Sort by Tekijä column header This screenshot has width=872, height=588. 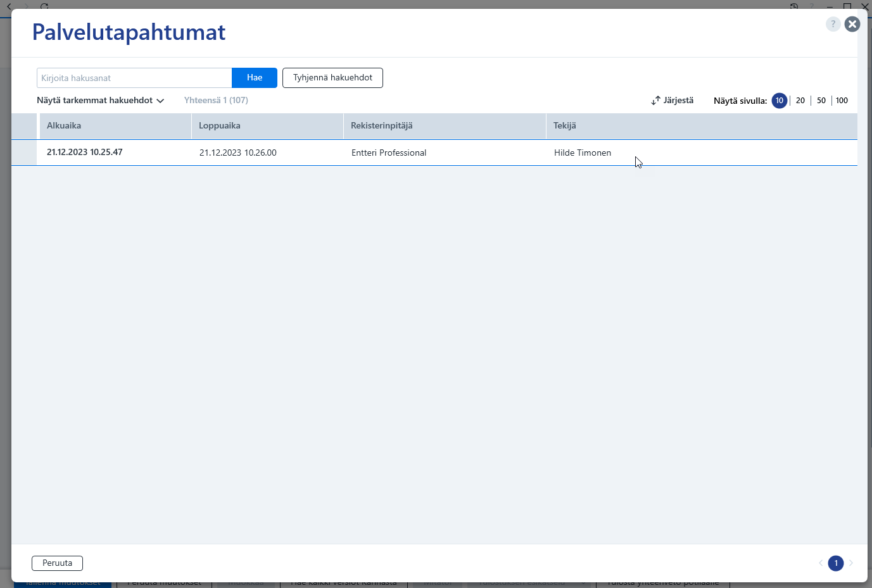(702, 126)
